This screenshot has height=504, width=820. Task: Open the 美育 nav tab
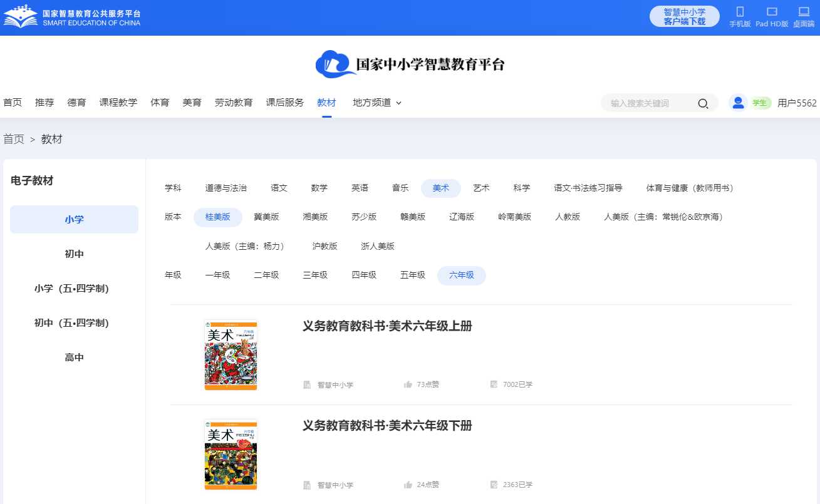[192, 103]
